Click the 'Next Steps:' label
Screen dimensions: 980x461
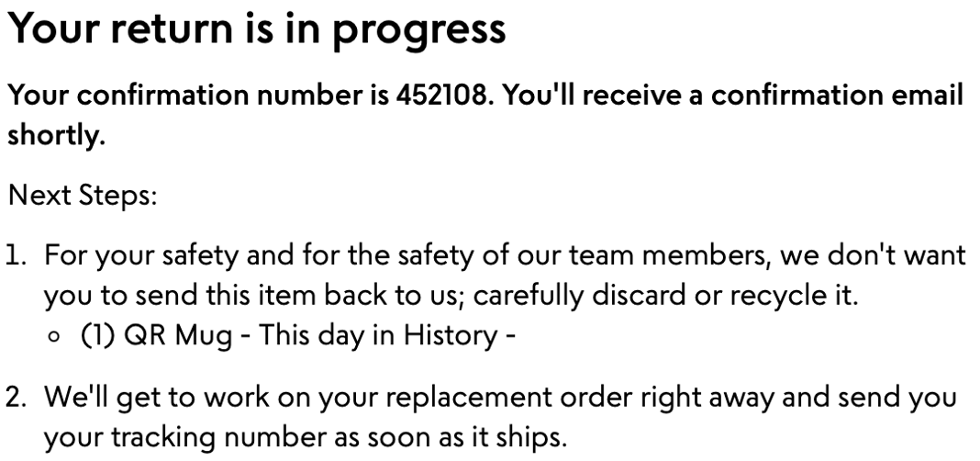tap(82, 197)
